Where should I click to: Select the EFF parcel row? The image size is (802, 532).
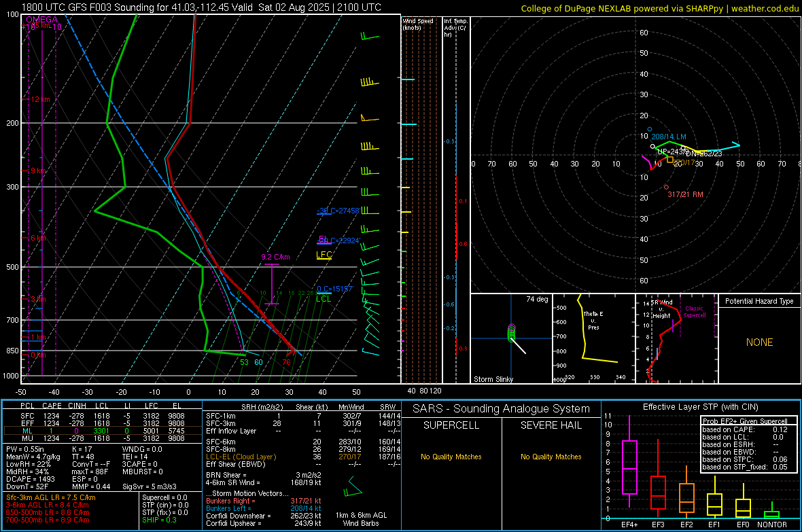click(103, 423)
